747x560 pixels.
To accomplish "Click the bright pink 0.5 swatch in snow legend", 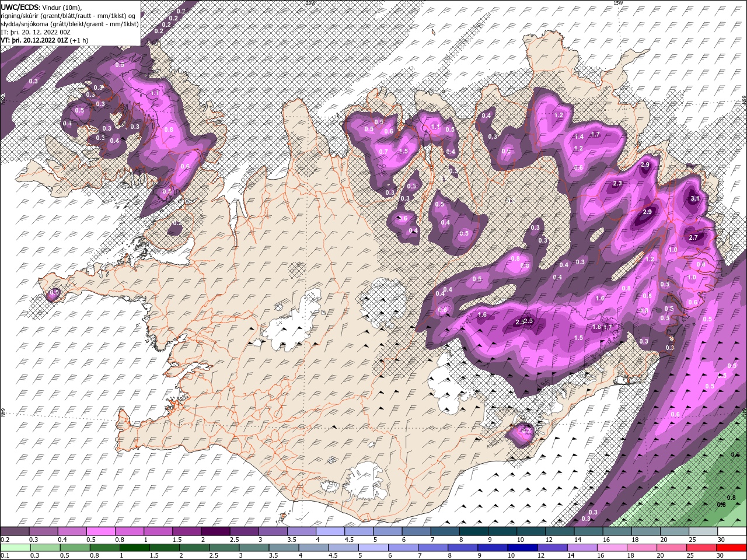I will (x=100, y=531).
